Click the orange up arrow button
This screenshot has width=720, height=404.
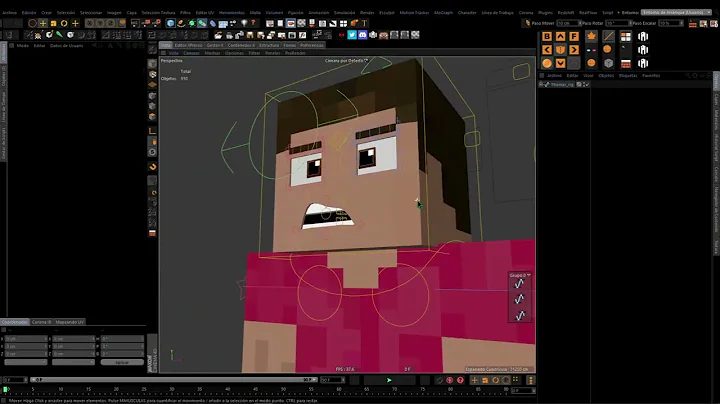point(561,36)
